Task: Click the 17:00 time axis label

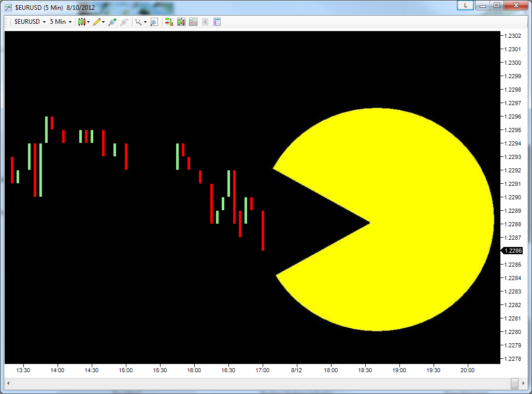Action: click(x=262, y=370)
